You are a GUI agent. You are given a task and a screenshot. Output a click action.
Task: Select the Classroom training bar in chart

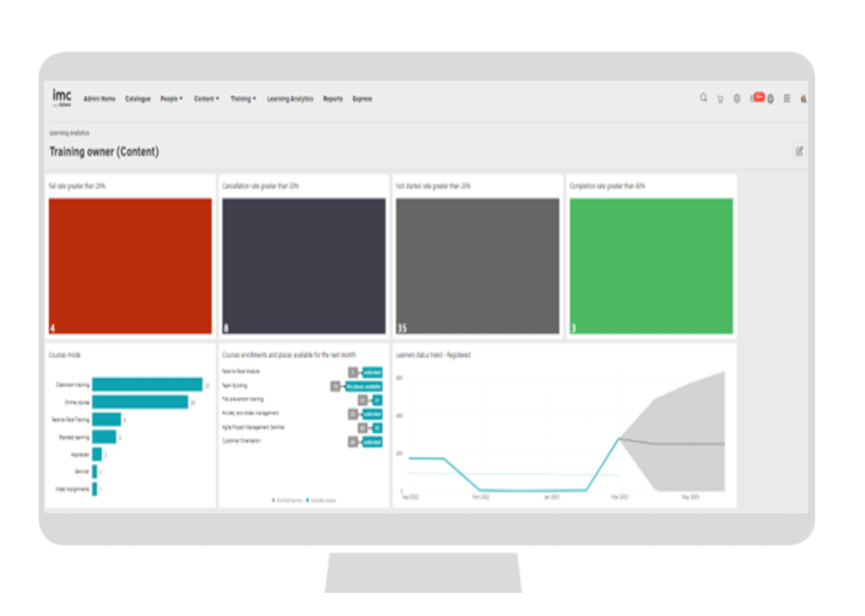pos(147,385)
